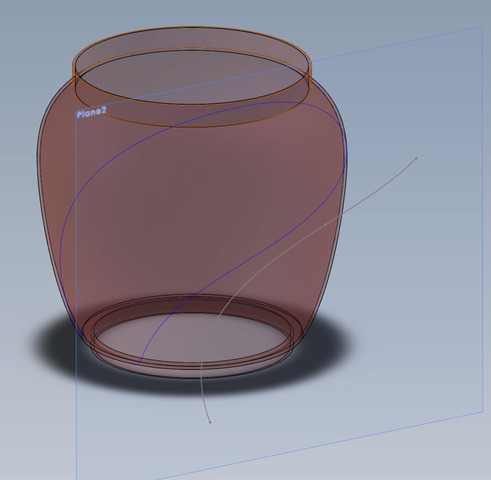Select the light inner bottom face of the vase
This screenshot has width=491, height=480.
point(192,337)
